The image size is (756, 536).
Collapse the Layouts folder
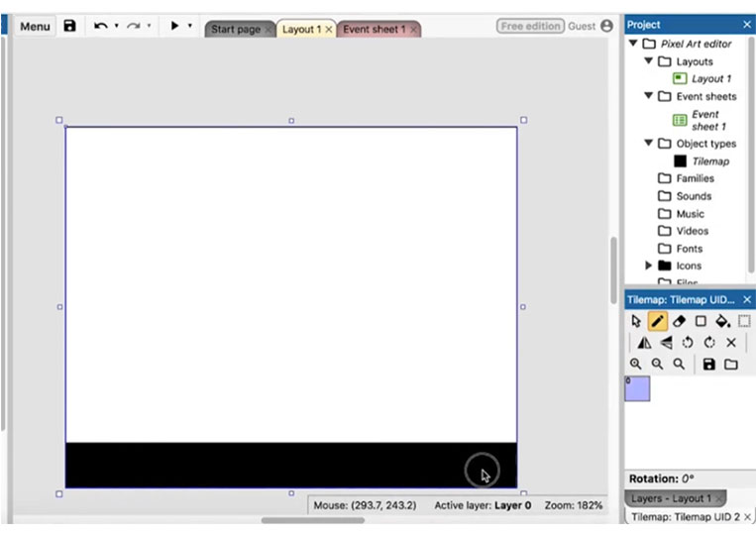pos(649,61)
